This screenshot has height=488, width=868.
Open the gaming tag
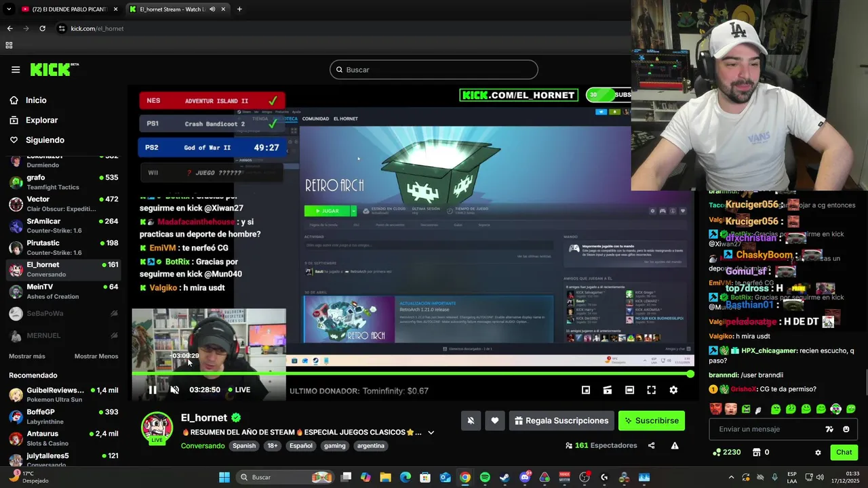(335, 446)
